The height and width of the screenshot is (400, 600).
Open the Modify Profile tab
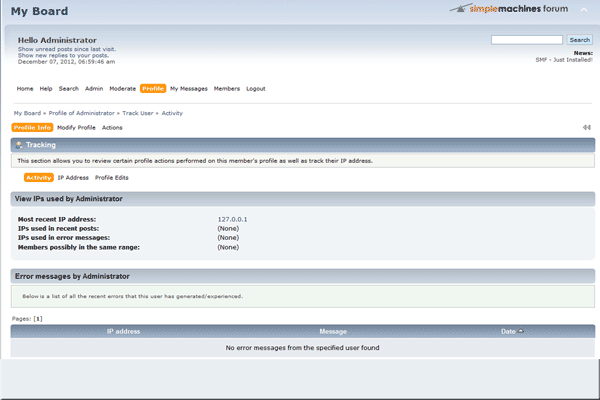[x=76, y=128]
